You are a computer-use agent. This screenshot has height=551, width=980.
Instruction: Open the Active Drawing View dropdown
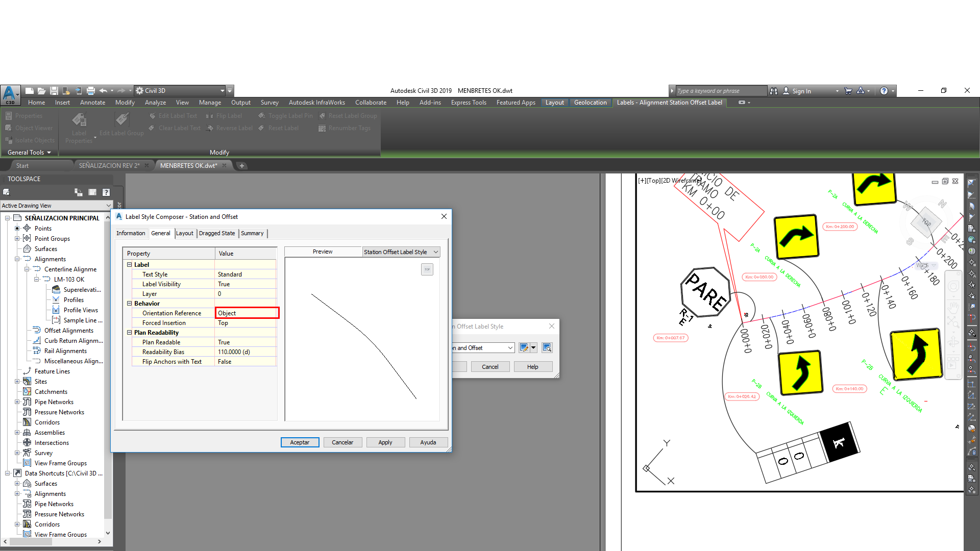click(x=108, y=205)
